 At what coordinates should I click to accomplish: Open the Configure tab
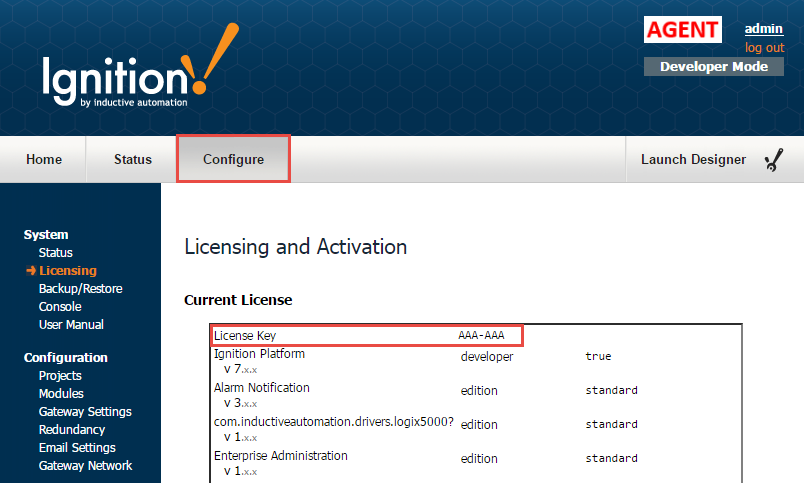pyautogui.click(x=233, y=159)
